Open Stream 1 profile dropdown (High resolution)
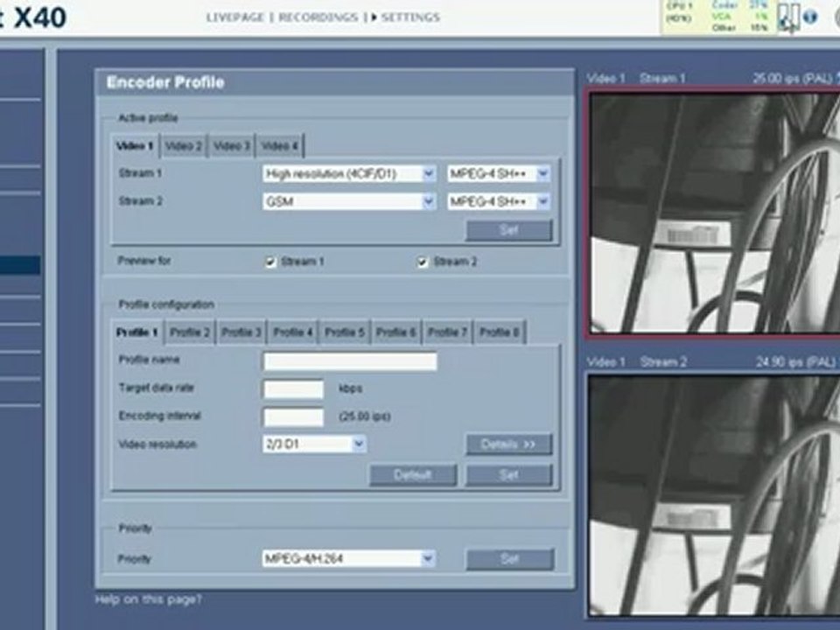This screenshot has height=630, width=840. tap(349, 173)
